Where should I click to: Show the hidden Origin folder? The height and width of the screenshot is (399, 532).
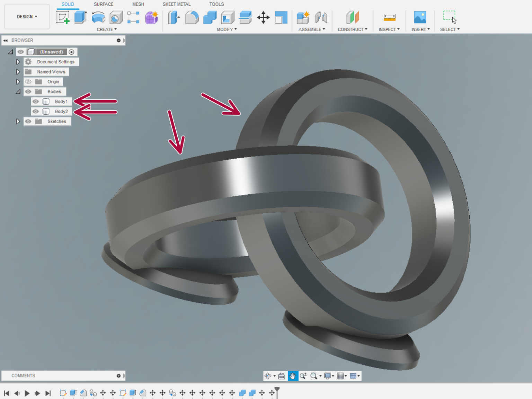[28, 82]
